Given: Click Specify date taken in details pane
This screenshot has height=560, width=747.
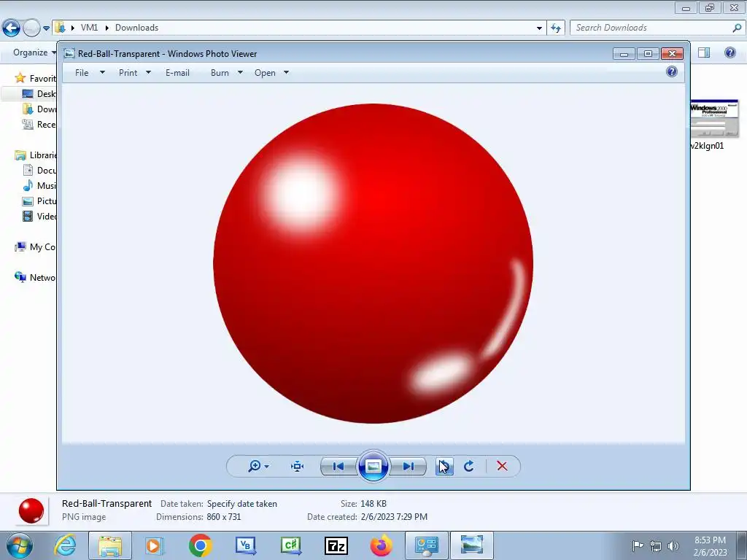Looking at the screenshot, I should tap(242, 504).
